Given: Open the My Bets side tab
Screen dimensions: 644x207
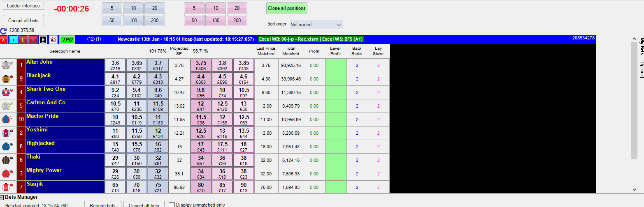Looking at the screenshot, I should pyautogui.click(x=641, y=46).
